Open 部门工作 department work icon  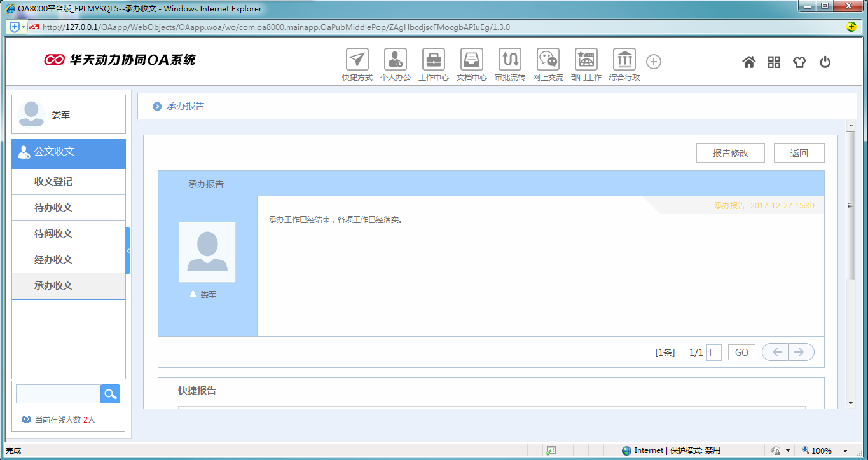[586, 60]
